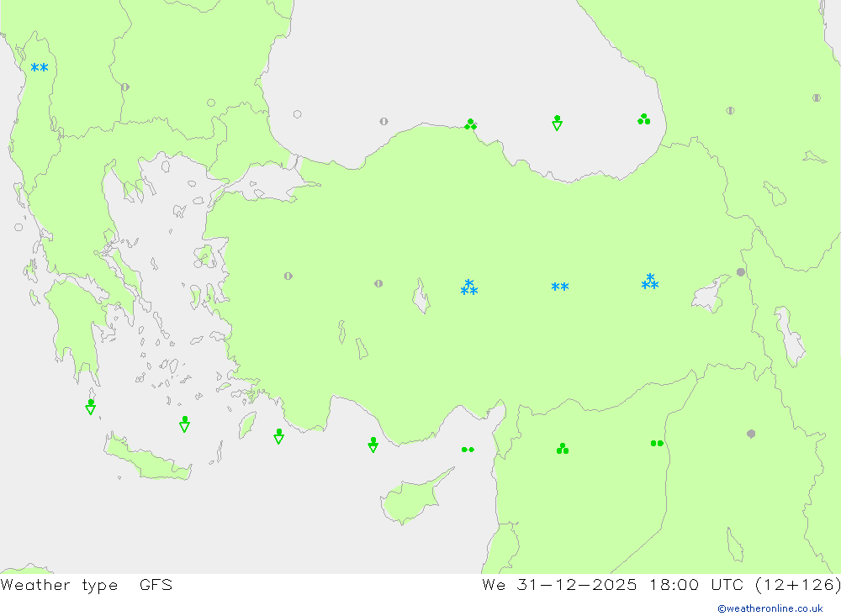Image resolution: width=841 pixels, height=616 pixels.
Task: Click the blue triple-snowflake symbol in central Turkey
Action: pos(469,287)
